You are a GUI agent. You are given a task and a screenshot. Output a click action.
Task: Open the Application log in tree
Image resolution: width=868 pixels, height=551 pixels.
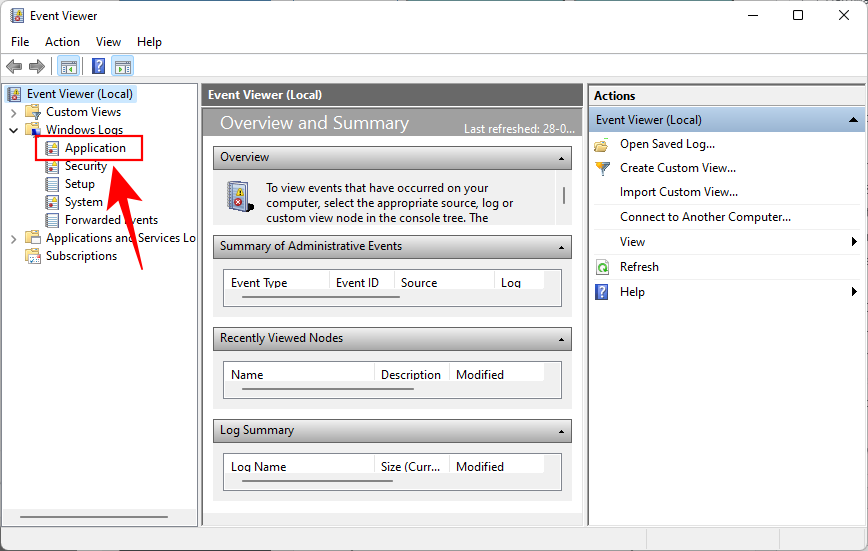[x=95, y=148]
